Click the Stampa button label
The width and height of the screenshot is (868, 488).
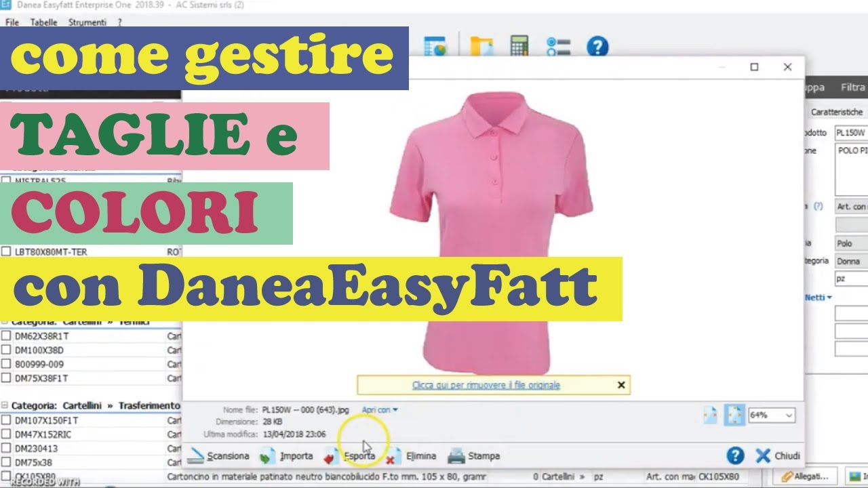pyautogui.click(x=484, y=456)
